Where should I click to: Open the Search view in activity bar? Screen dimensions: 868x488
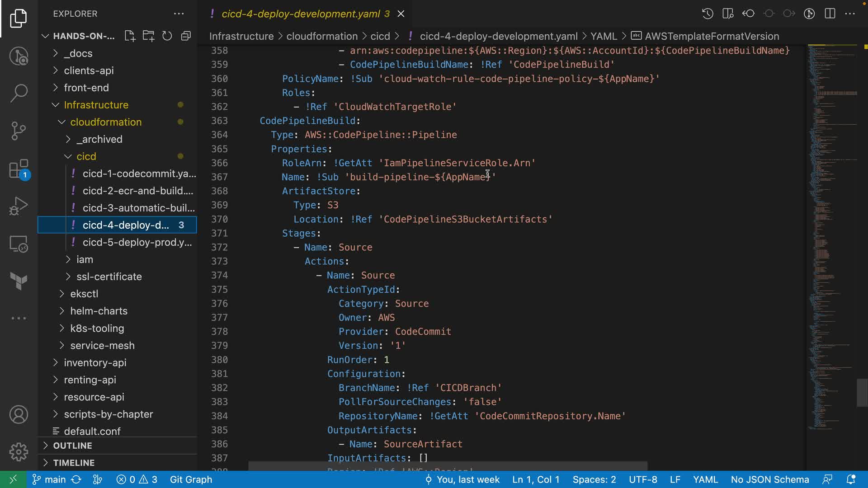click(19, 93)
